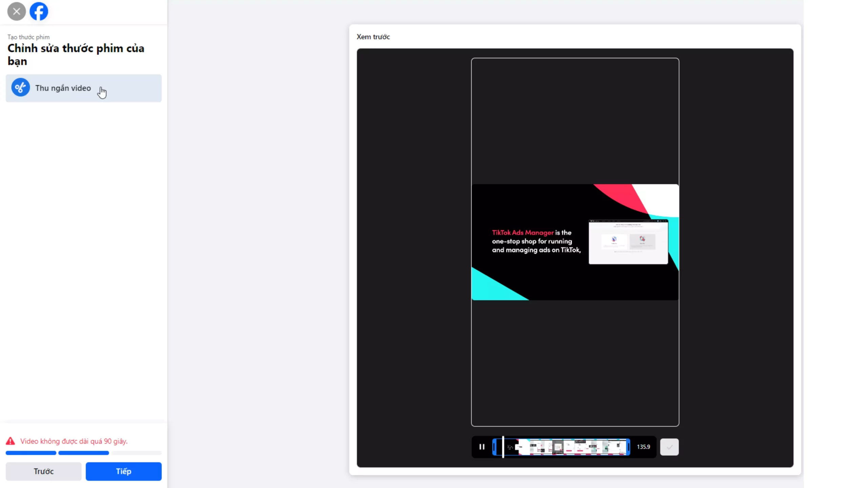This screenshot has width=868, height=488.
Task: Click the left trim handle on timeline
Action: click(494, 447)
